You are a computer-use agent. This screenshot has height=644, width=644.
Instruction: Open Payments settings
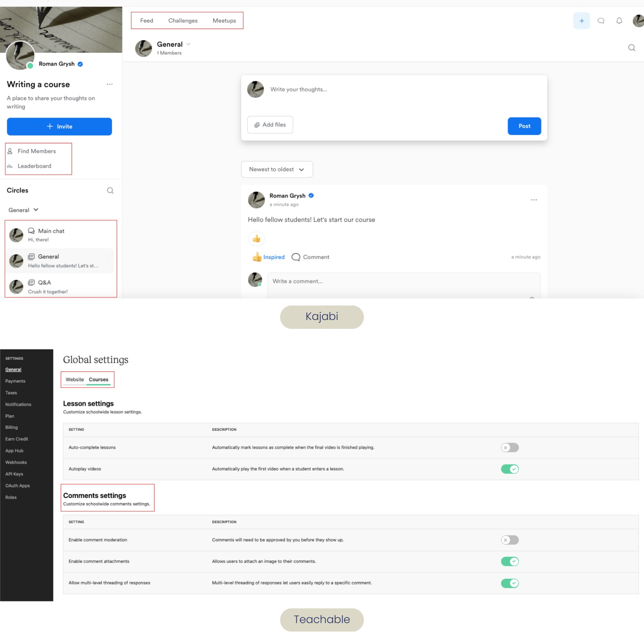click(15, 381)
